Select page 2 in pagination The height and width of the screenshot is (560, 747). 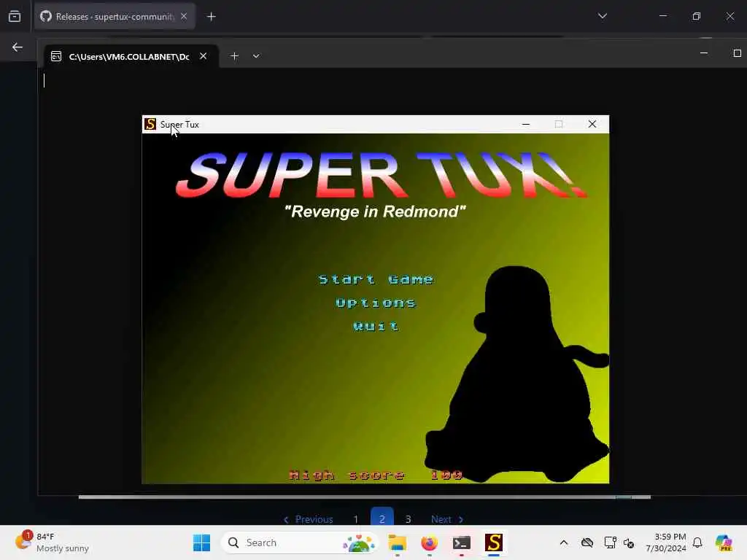[382, 518]
